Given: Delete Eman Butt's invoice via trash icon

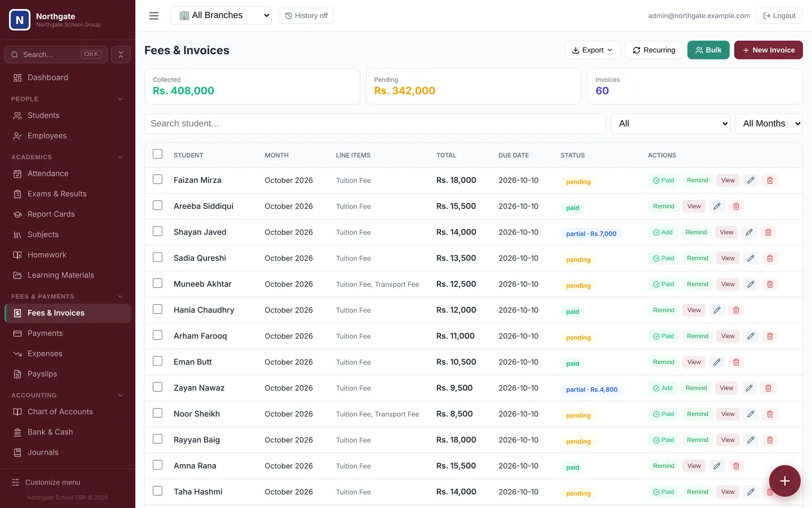Looking at the screenshot, I should point(736,362).
